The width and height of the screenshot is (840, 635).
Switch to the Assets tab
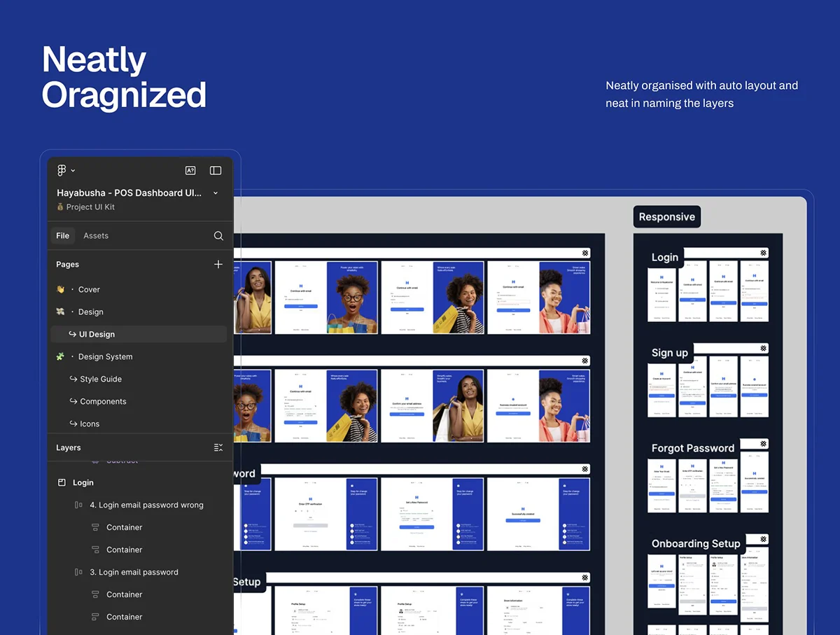point(96,236)
